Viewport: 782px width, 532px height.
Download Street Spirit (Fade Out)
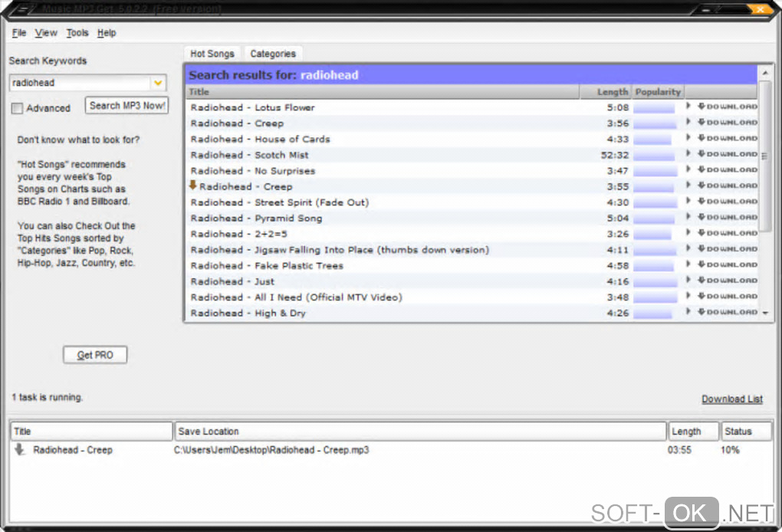pyautogui.click(x=727, y=201)
